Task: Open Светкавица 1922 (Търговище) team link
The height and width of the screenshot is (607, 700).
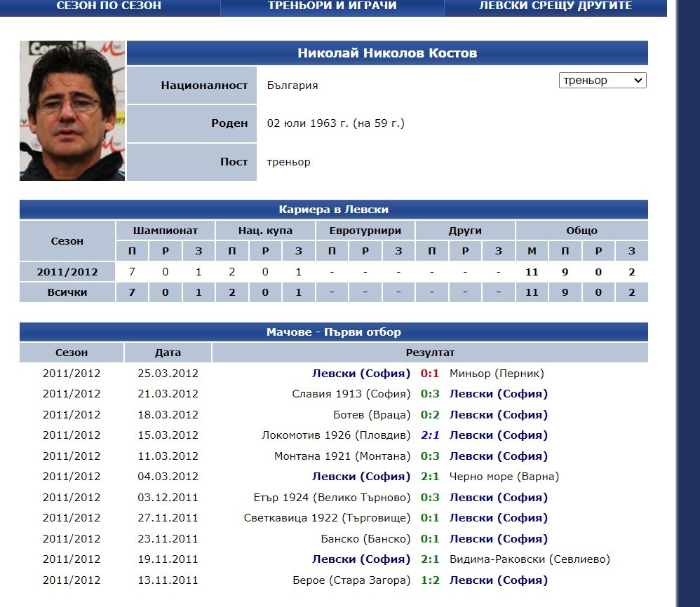Action: [x=327, y=518]
